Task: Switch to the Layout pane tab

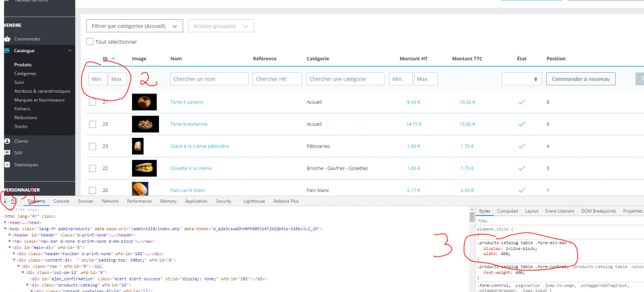Action: coord(531,211)
